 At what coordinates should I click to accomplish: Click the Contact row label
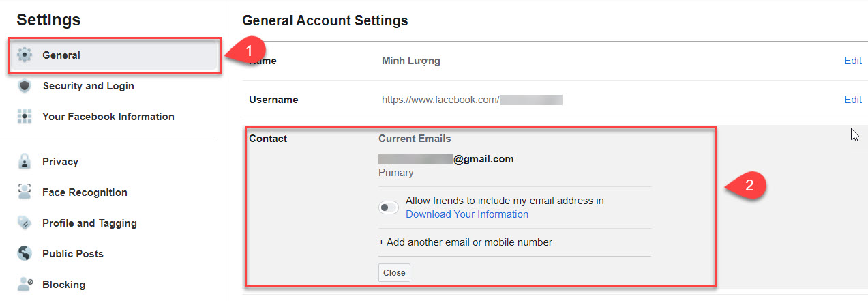[x=268, y=139]
